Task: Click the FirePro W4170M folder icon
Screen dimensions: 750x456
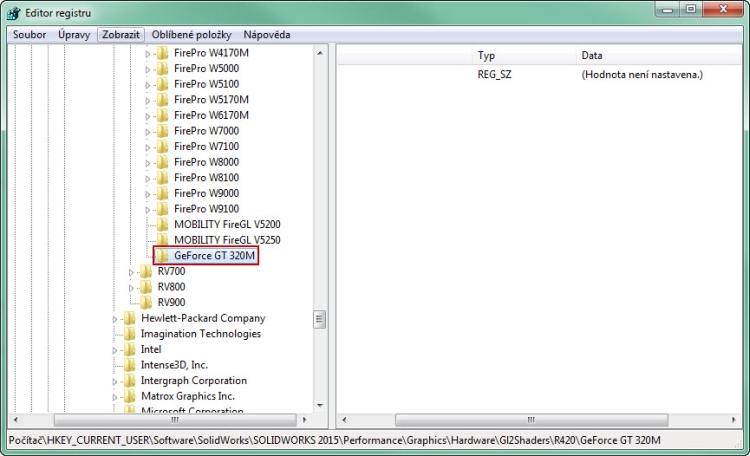Action: (x=163, y=53)
